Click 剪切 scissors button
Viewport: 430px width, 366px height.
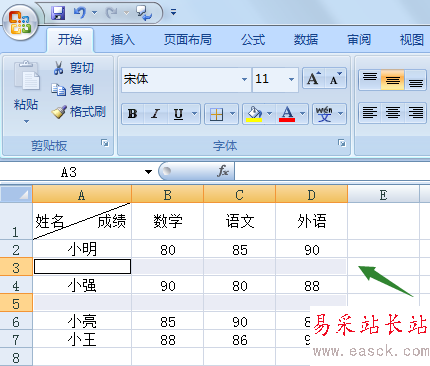pyautogui.click(x=73, y=68)
